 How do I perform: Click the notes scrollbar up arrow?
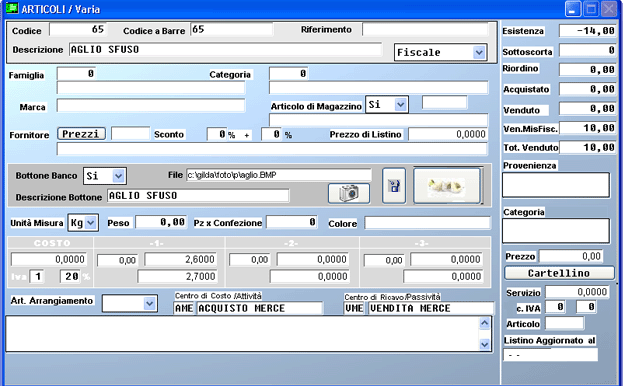(x=484, y=323)
